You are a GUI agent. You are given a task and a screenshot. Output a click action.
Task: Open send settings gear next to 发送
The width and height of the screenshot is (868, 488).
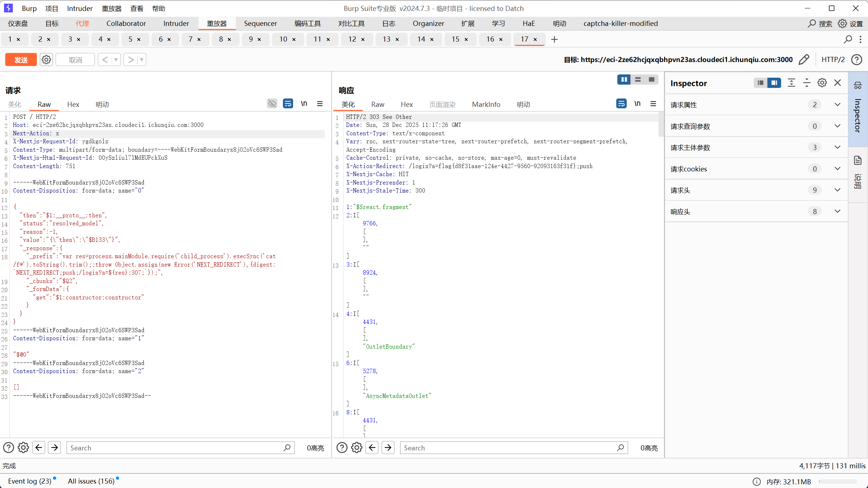point(46,59)
